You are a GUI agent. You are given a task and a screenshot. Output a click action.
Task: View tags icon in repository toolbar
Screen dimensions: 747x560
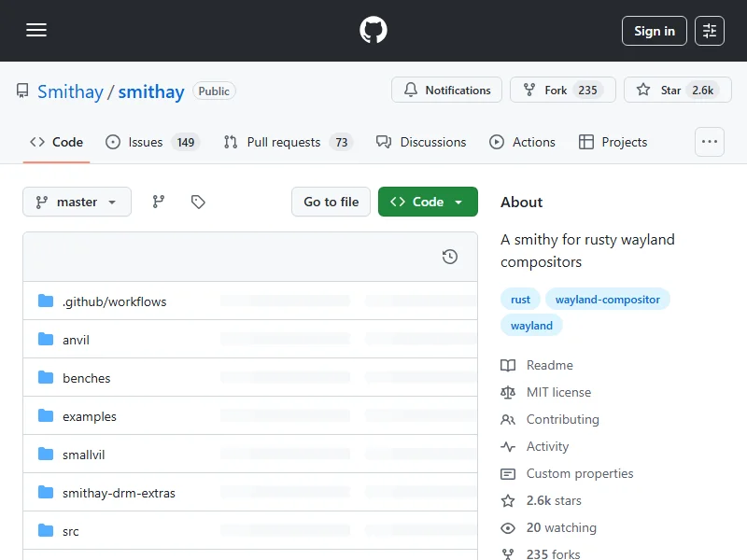198,202
